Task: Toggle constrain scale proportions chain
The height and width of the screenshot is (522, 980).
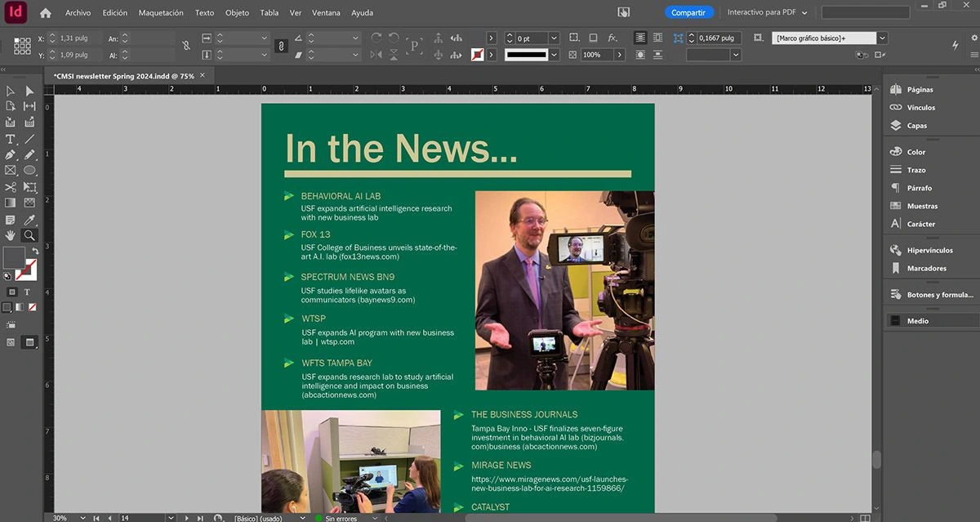Action: coord(281,46)
